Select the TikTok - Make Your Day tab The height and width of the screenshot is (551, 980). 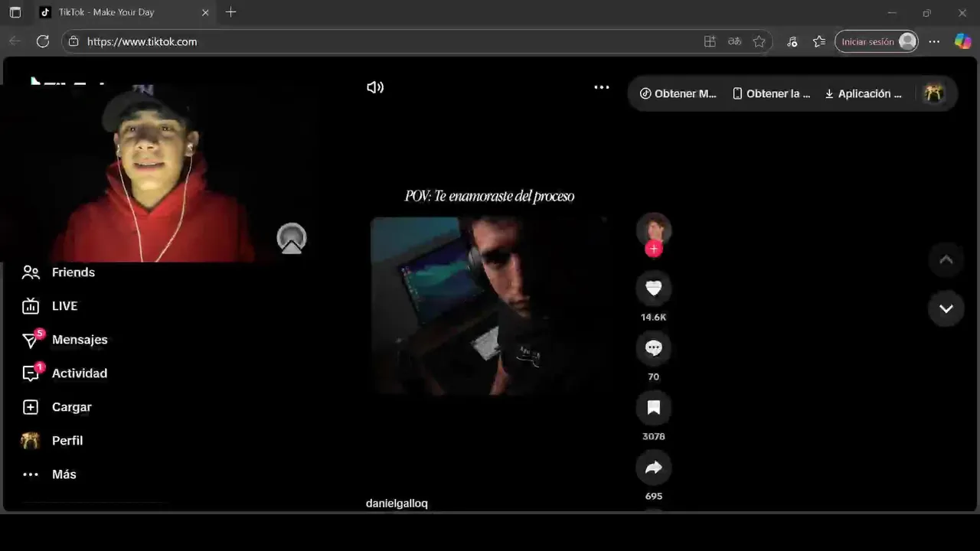coord(124,12)
